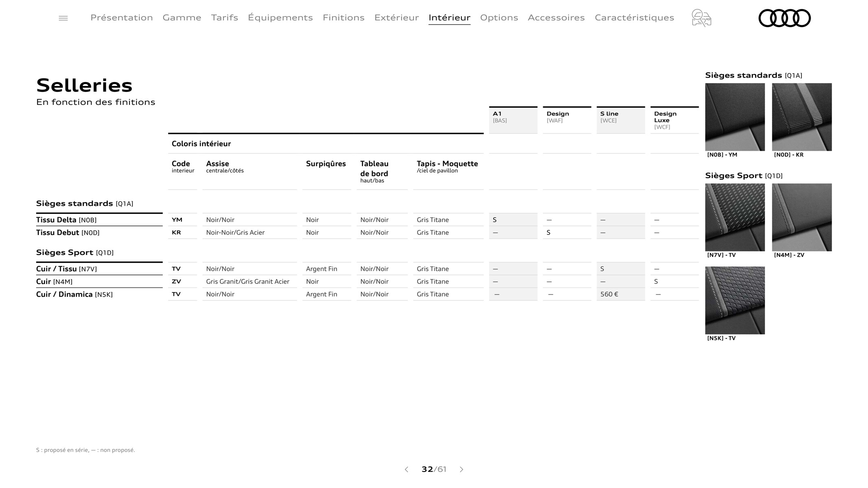
Task: Select the Intérieur tab
Action: [449, 17]
